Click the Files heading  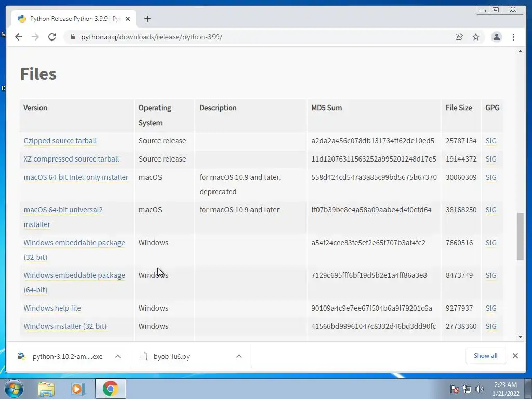click(x=38, y=74)
